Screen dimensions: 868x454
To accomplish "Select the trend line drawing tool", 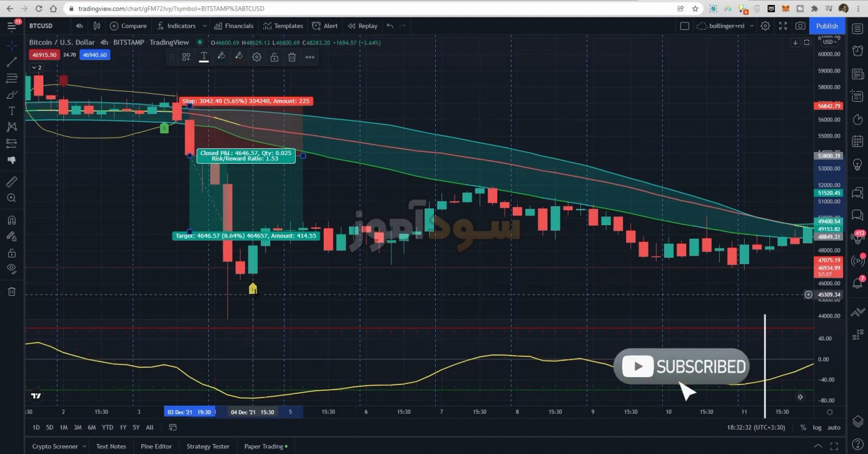I will (x=11, y=62).
